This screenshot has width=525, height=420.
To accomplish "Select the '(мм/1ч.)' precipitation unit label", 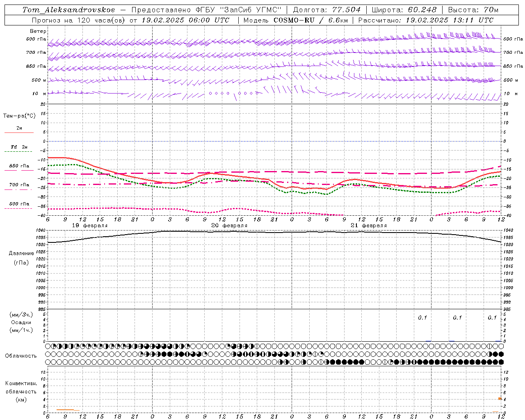I will click(x=21, y=330).
